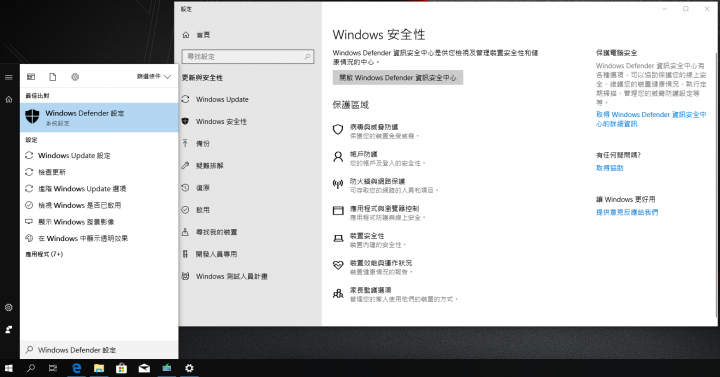Screen dimensions: 720x377
Task: Open 應用程式與瀏覽器控制 protection area
Action: click(379, 212)
